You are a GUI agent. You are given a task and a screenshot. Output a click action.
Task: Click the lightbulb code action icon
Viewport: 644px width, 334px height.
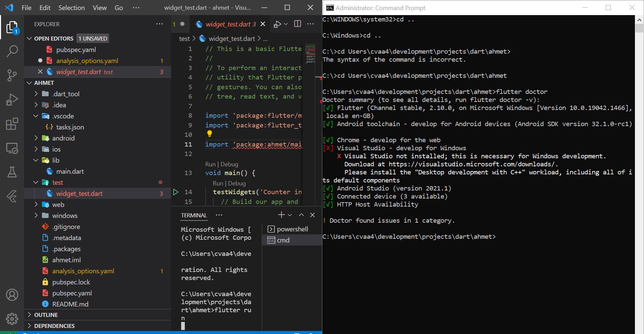[209, 134]
